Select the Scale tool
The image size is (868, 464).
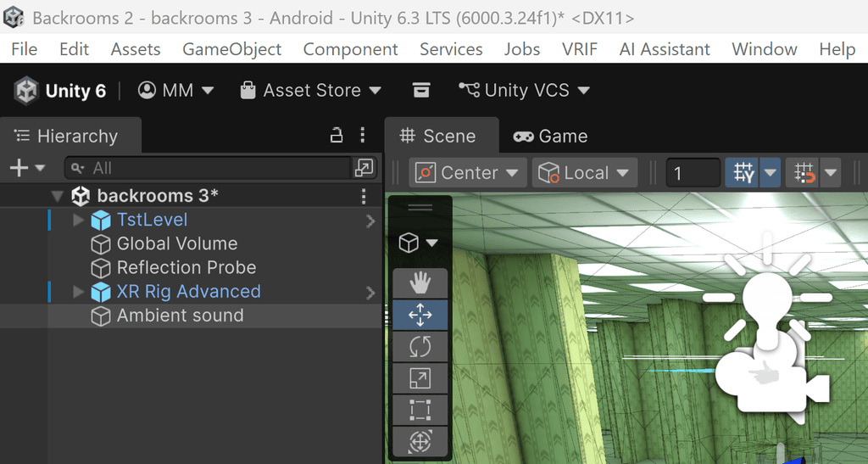tap(420, 378)
